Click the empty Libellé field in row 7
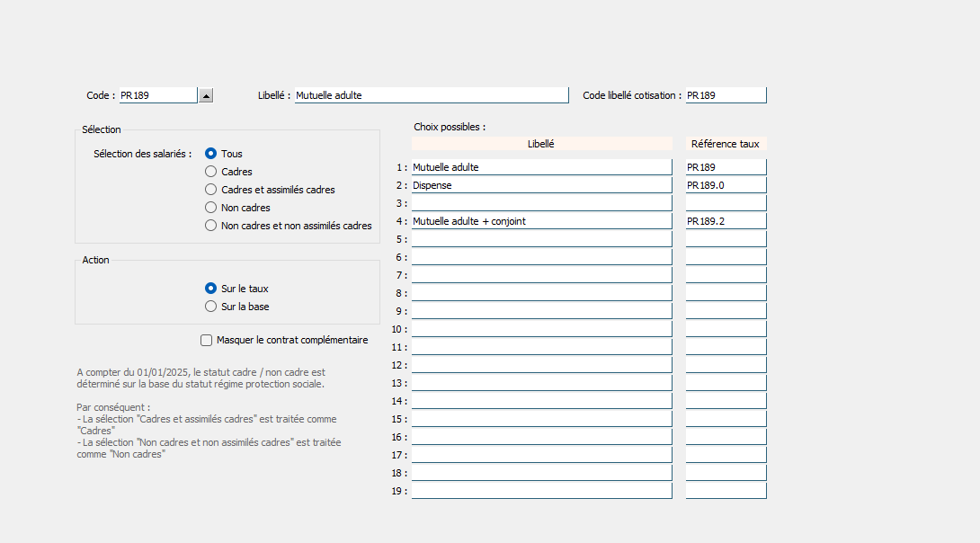 (x=541, y=276)
